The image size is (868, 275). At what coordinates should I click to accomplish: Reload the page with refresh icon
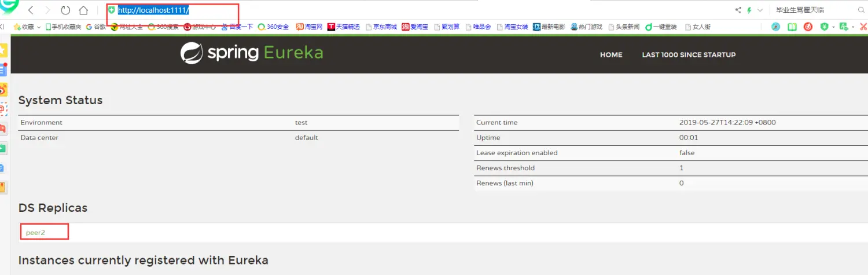(x=65, y=10)
